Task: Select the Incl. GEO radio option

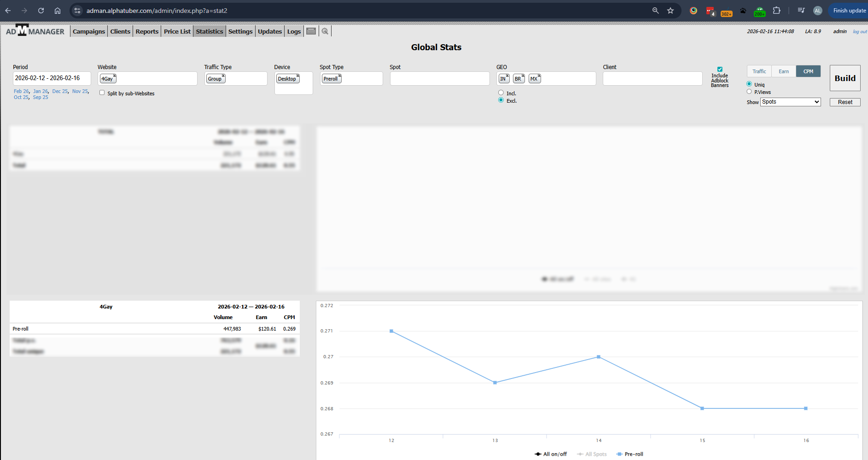Action: point(501,93)
